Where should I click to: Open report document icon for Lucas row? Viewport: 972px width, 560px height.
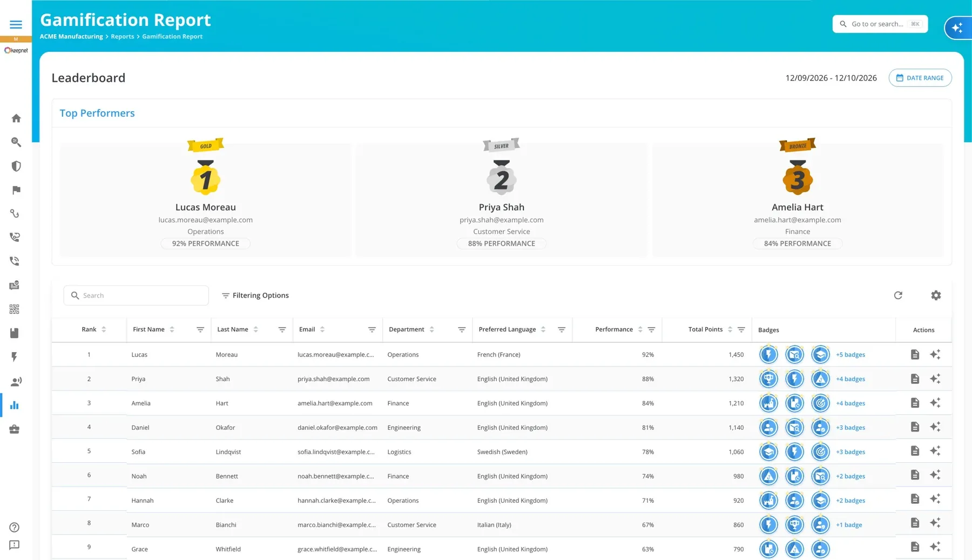click(x=915, y=354)
